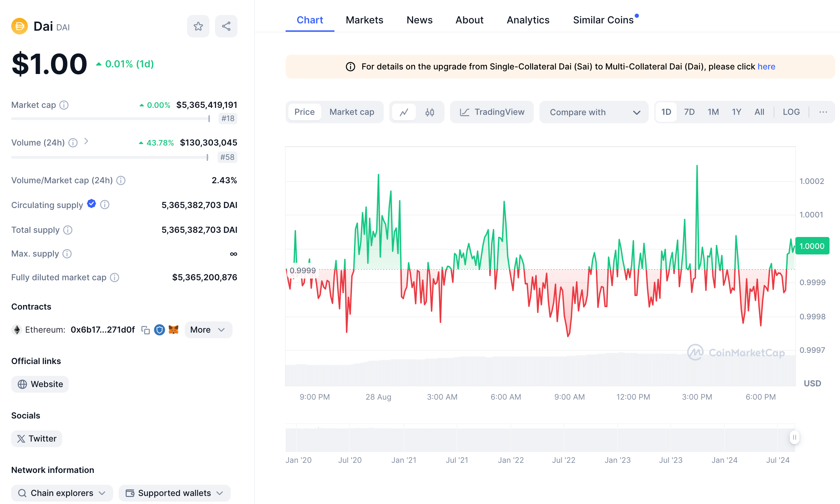The image size is (840, 504).
Task: Click the Dai coin logo
Action: (x=20, y=26)
